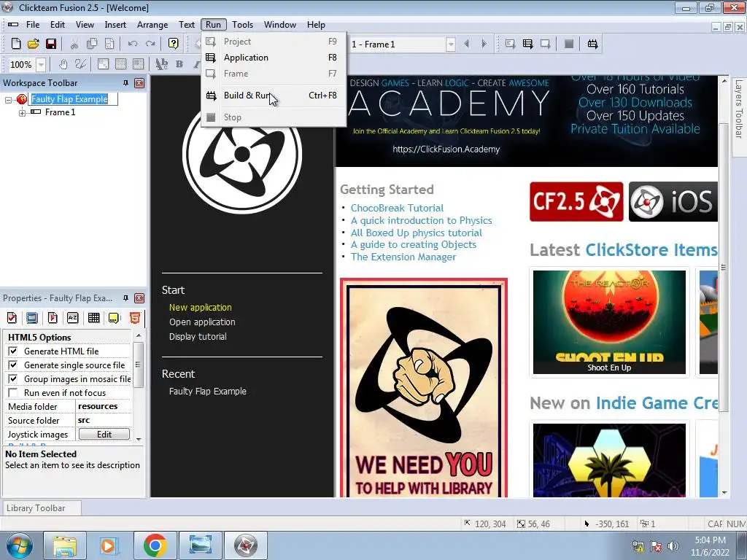Image resolution: width=747 pixels, height=560 pixels.
Task: Click the Next frame arrow icon
Action: coord(484,44)
